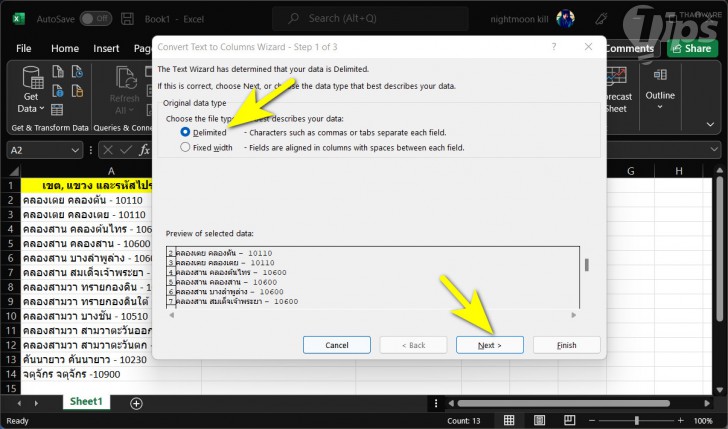Viewport: 728px width, 429px height.
Task: Switch to the Insert tab
Action: 106,48
